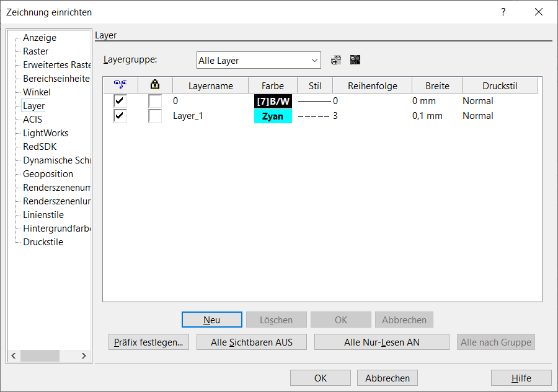Click width value 0 mm

pos(424,101)
